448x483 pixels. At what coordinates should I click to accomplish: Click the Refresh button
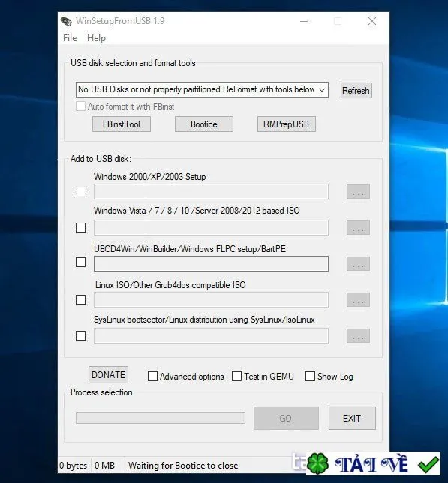tap(356, 91)
